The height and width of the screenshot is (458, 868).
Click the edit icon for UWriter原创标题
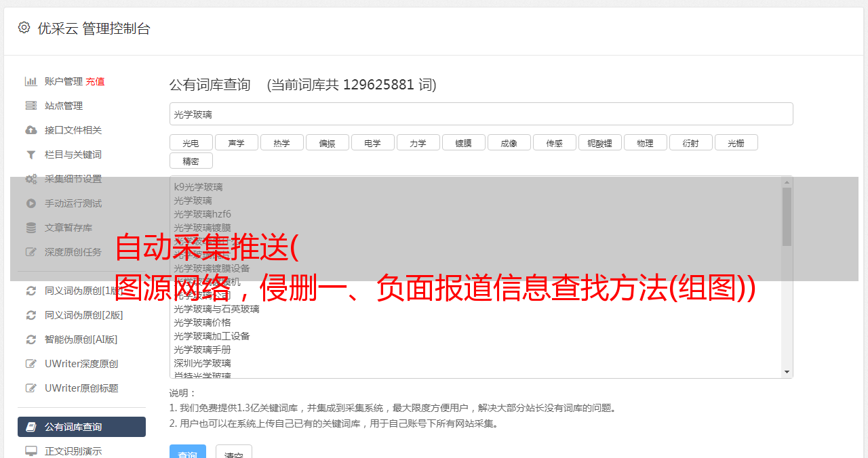(x=31, y=388)
